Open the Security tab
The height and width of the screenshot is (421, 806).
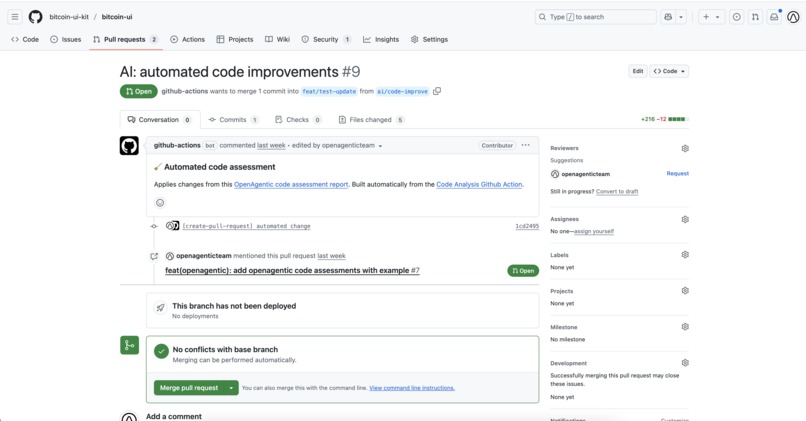326,40
